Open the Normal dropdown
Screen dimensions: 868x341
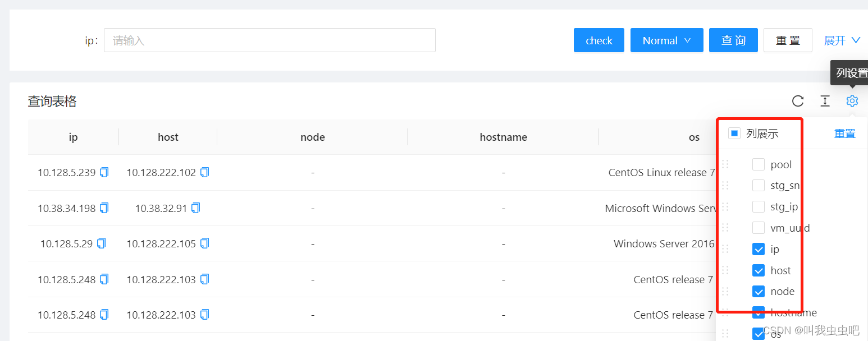coord(666,40)
